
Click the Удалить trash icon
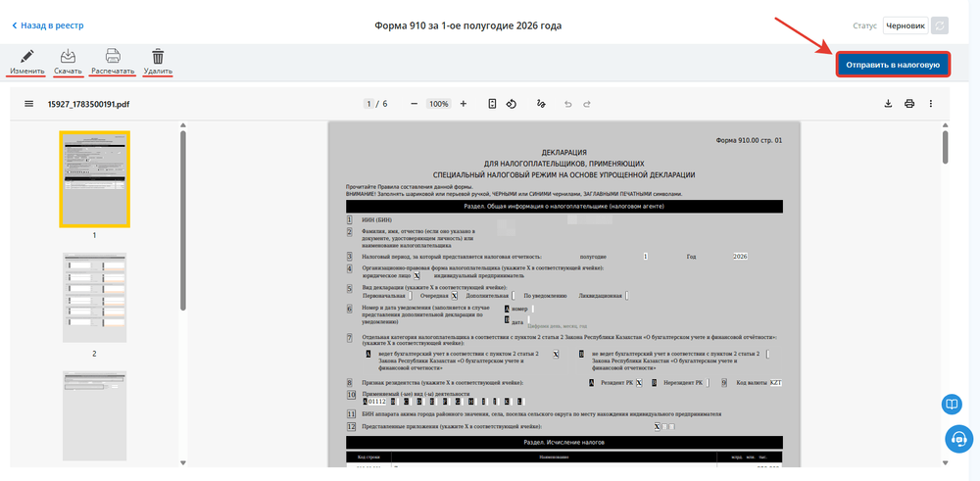click(x=158, y=56)
